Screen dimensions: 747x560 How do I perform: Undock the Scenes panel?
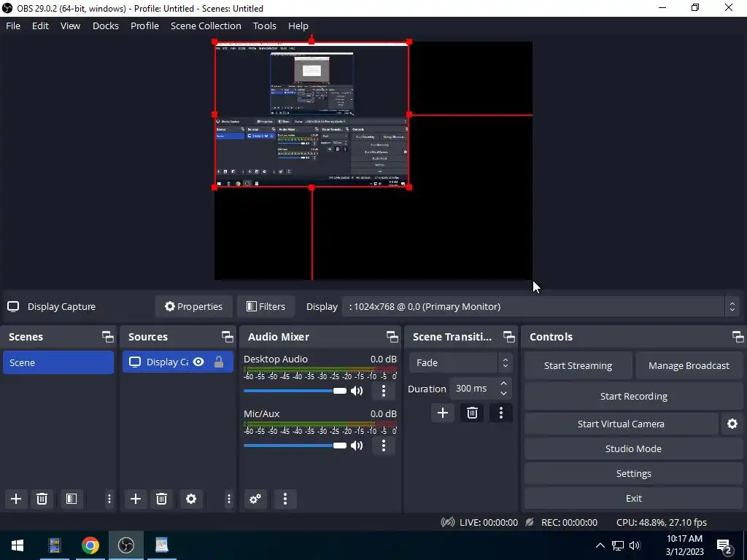tap(108, 337)
